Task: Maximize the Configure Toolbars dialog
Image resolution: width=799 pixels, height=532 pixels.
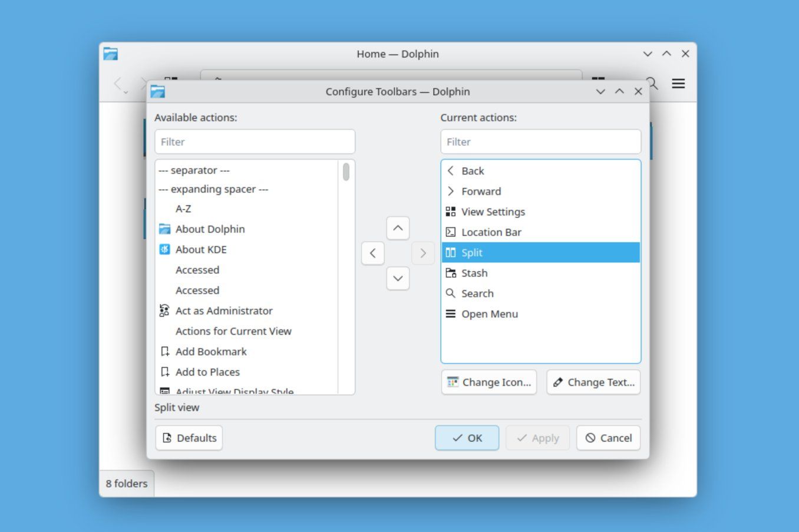Action: click(x=619, y=91)
